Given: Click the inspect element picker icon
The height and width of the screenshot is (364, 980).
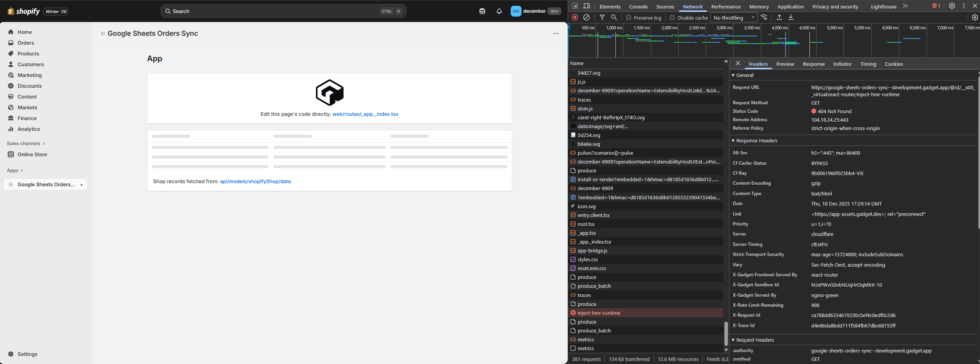Looking at the screenshot, I should (x=575, y=6).
